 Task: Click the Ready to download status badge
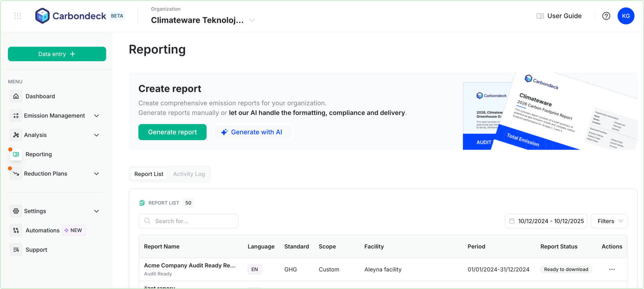566,269
